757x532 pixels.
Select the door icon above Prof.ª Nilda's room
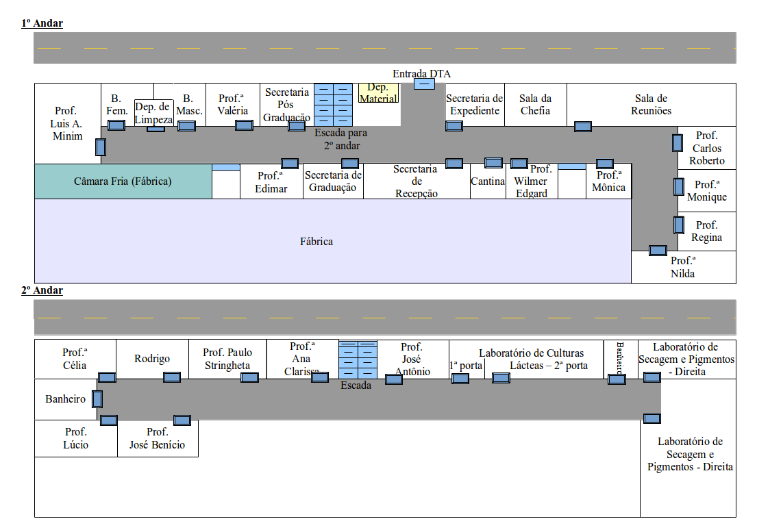658,251
